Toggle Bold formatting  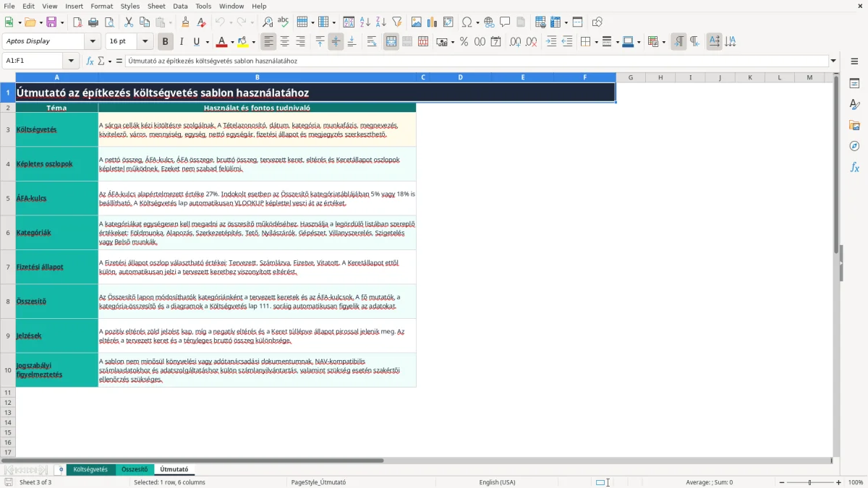(165, 42)
